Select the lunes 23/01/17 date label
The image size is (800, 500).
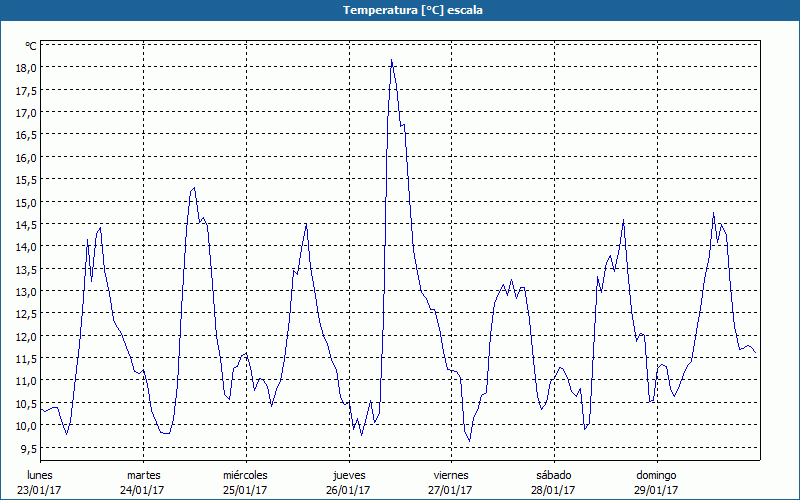[40, 482]
